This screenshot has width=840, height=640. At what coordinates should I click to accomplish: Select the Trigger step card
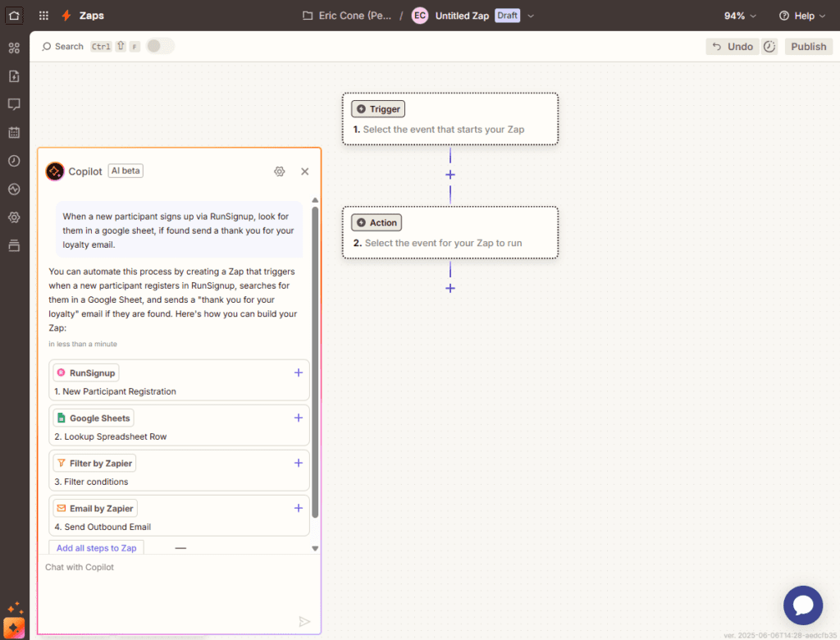[450, 119]
